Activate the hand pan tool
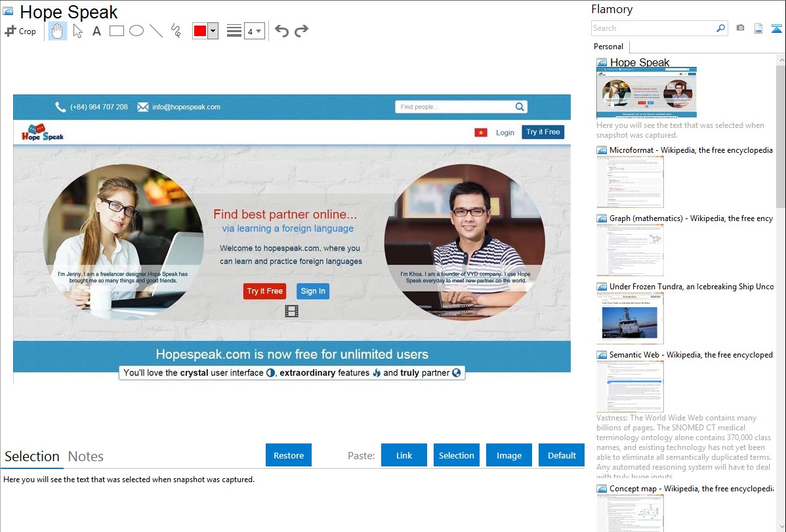Image resolution: width=786 pixels, height=532 pixels. (58, 31)
